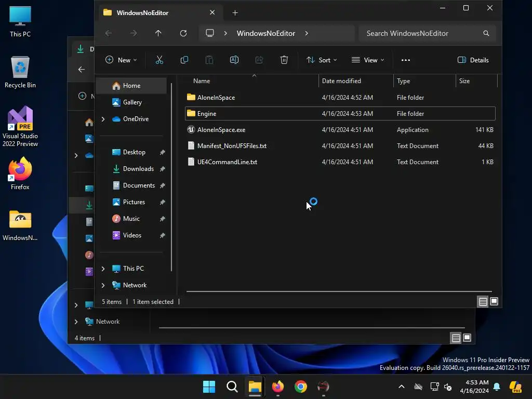Open the See more ellipsis menu
This screenshot has width=532, height=399.
tap(406, 60)
